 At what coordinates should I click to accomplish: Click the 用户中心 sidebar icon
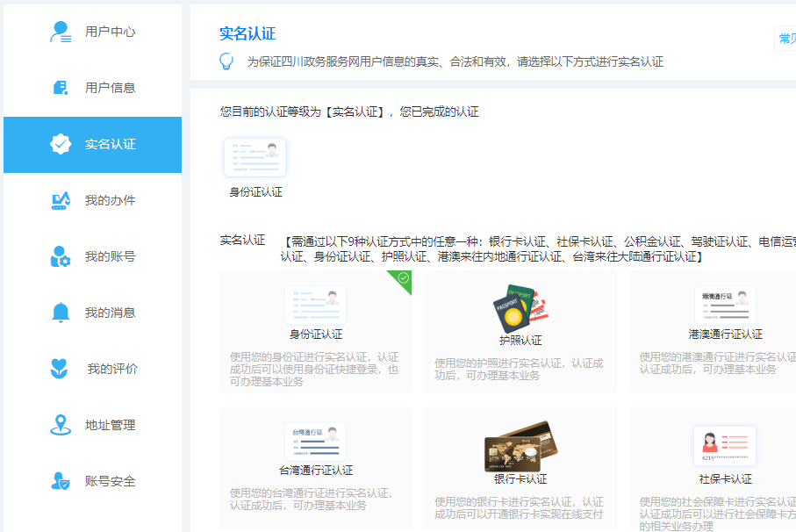tap(60, 32)
